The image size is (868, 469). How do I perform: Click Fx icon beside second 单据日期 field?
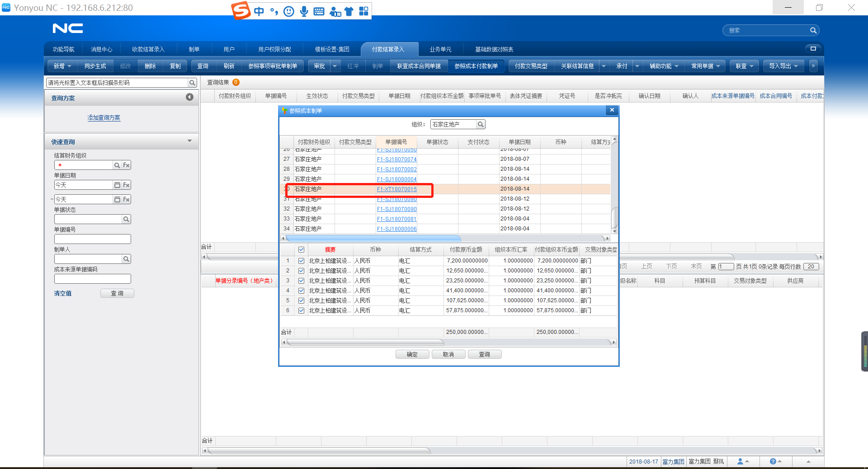pyautogui.click(x=127, y=200)
